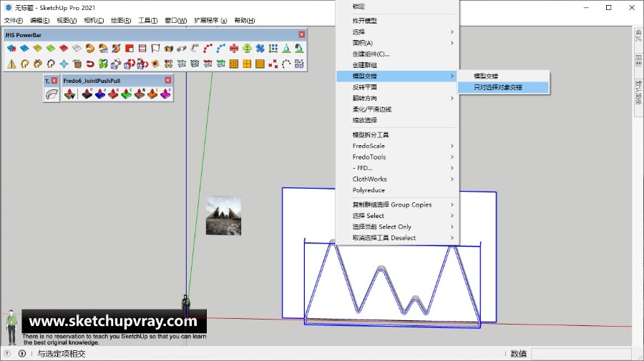
Task: Click the red dotted curve icon in JHS PowerBar
Action: (x=208, y=49)
